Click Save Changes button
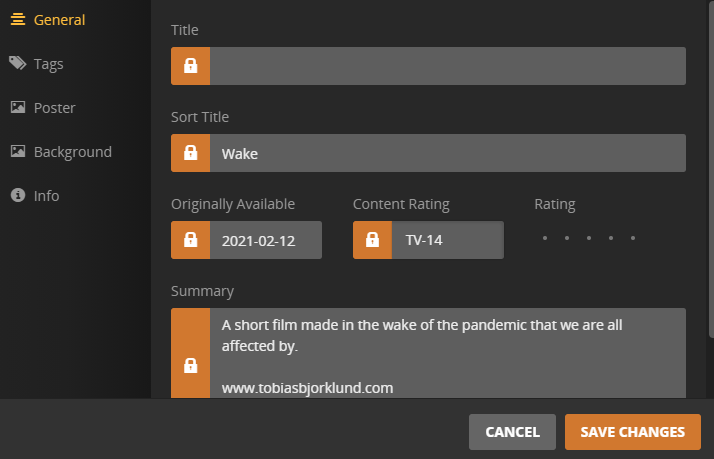This screenshot has height=459, width=714. pos(632,432)
